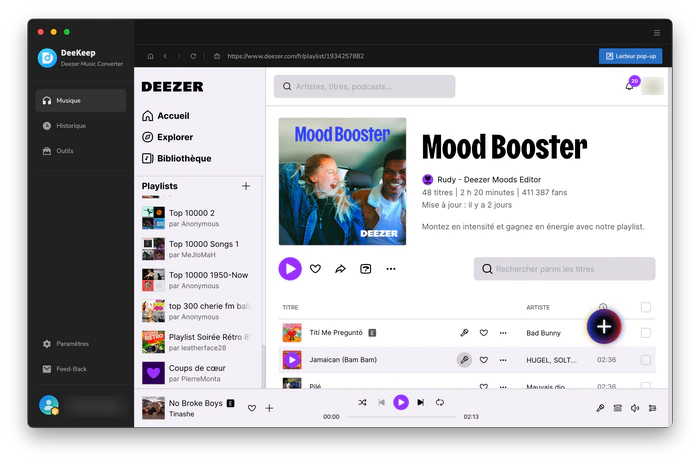Click the quiz icon below the cover

click(x=366, y=269)
